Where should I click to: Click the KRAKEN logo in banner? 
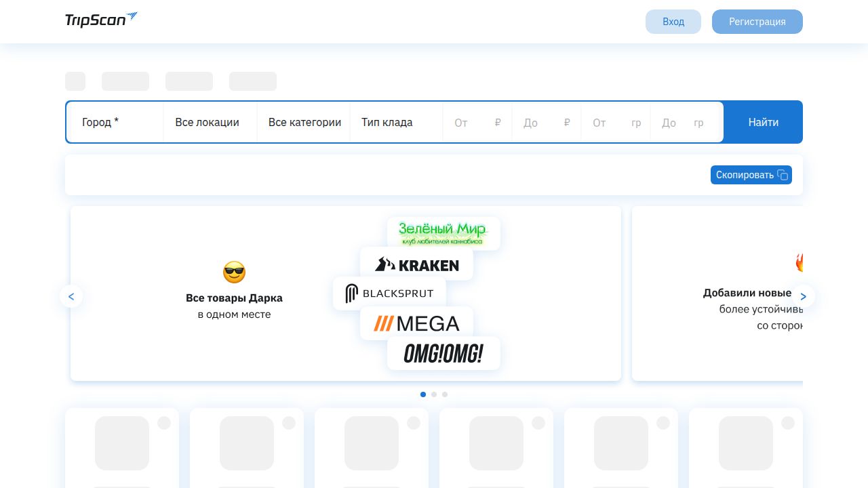(416, 264)
